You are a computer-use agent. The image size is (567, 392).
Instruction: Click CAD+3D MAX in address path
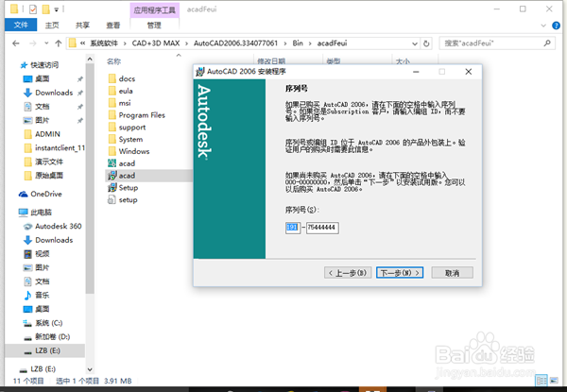156,43
